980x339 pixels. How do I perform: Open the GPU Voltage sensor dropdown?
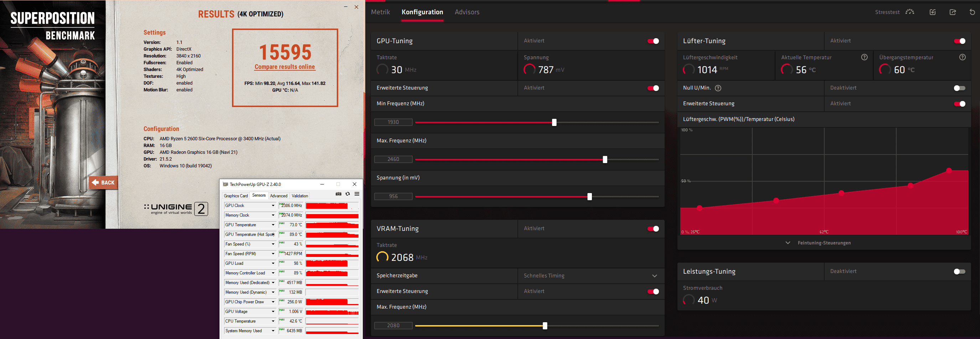[x=273, y=312]
